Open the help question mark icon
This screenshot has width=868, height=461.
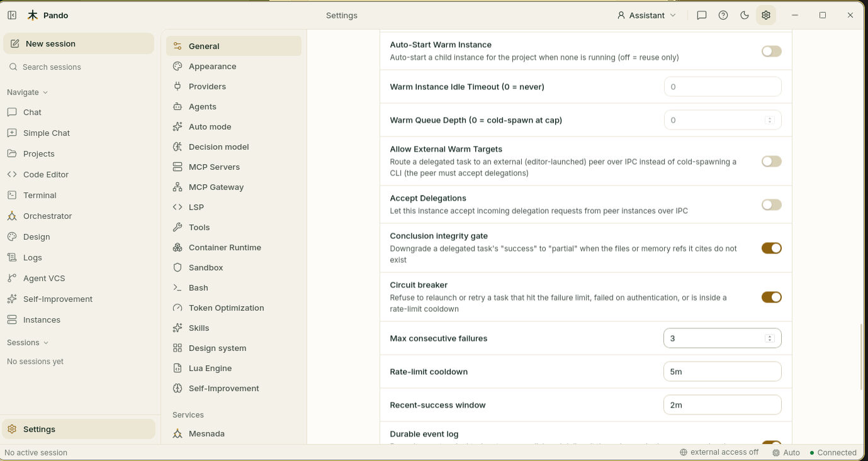[x=723, y=15]
